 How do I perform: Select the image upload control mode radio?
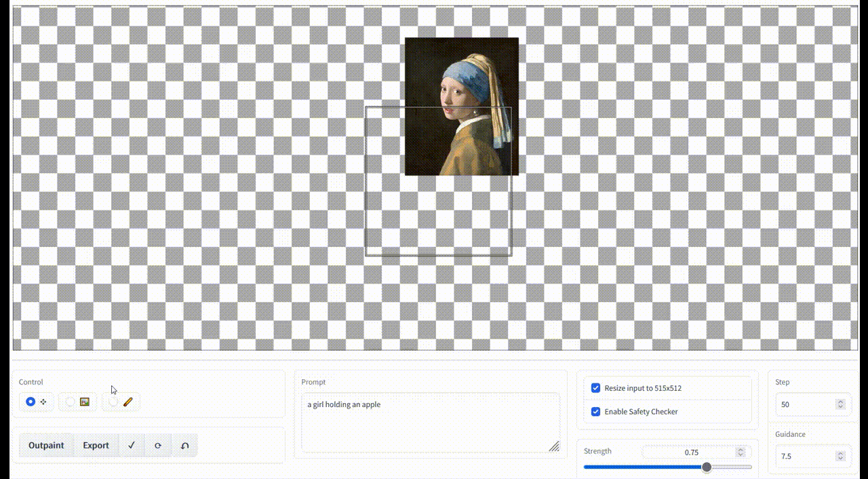[x=71, y=402]
